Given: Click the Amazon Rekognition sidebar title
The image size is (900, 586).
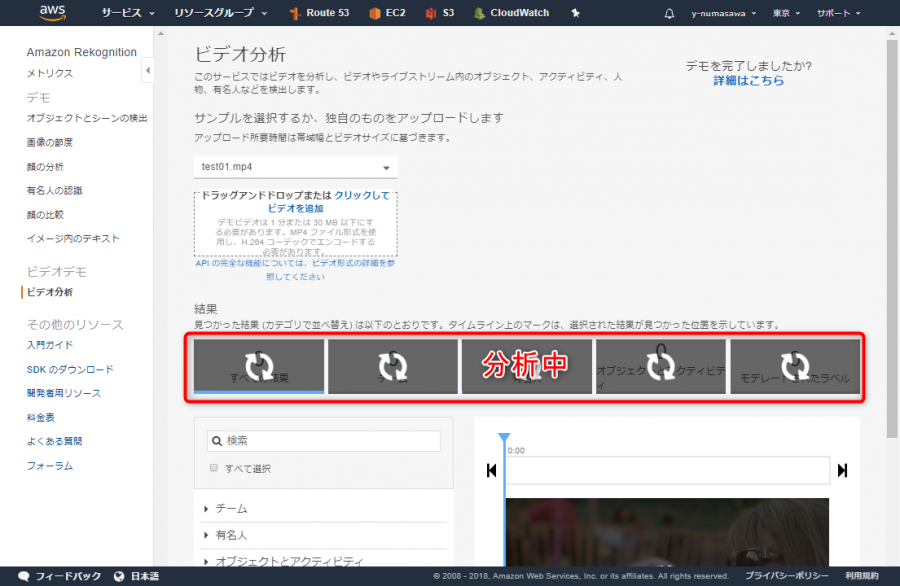Looking at the screenshot, I should [82, 52].
